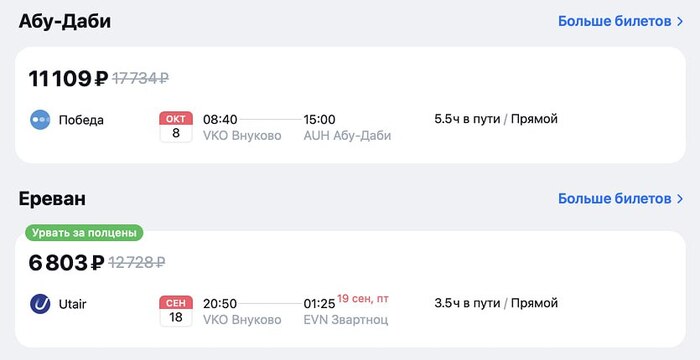Expand chevron arrow next to Ереван tickets

tap(680, 198)
